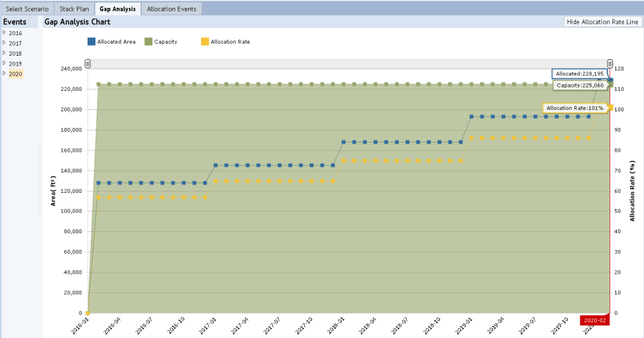Click the Capacity:225,060 tooltip label

[580, 85]
